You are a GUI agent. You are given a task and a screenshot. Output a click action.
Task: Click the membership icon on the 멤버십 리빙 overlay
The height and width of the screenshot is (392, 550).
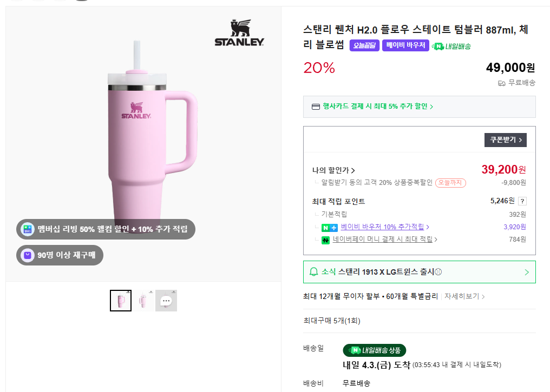28,229
